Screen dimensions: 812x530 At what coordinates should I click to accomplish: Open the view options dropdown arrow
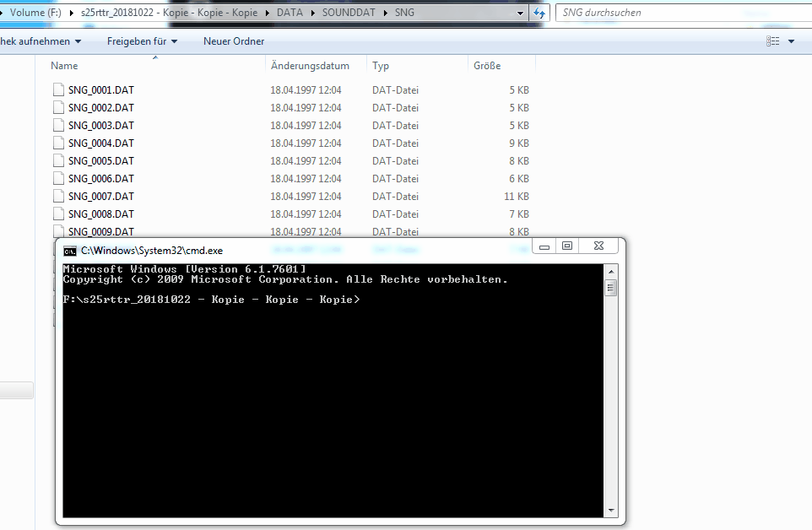[791, 41]
